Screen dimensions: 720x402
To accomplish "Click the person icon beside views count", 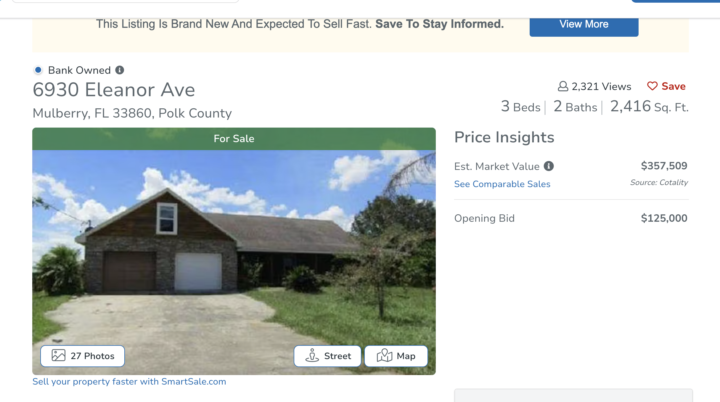I will coord(563,87).
